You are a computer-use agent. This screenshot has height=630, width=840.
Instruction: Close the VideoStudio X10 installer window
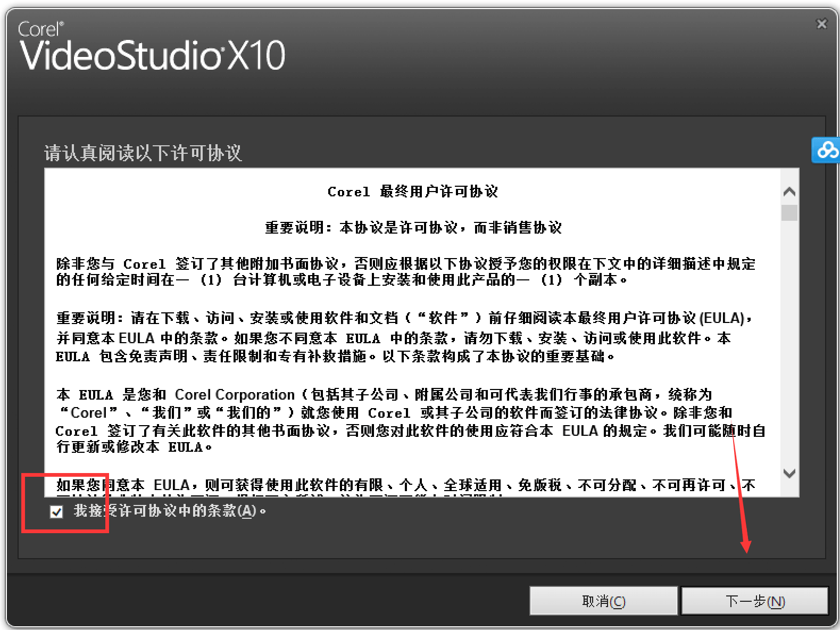pos(821,24)
